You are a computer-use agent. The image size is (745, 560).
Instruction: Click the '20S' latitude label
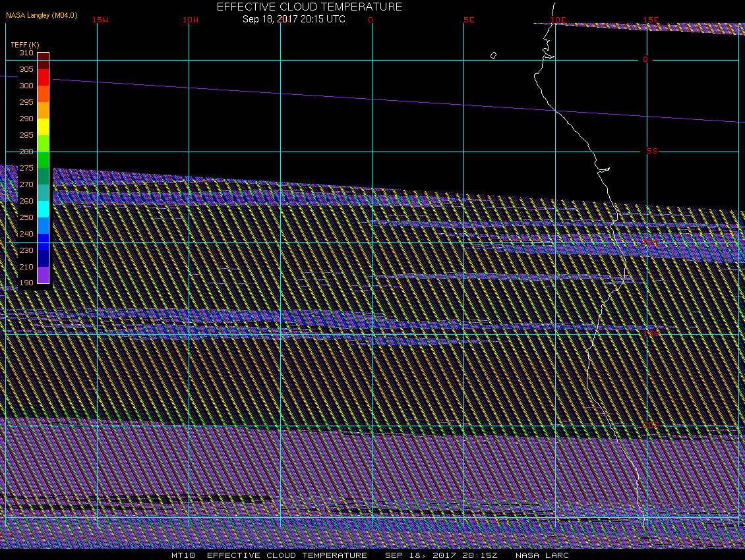(x=651, y=425)
